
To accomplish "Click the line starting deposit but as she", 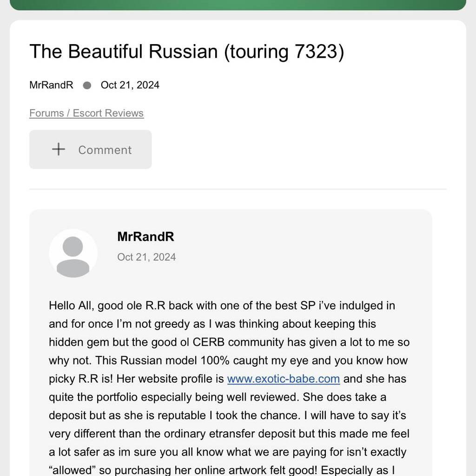I will click(227, 415).
